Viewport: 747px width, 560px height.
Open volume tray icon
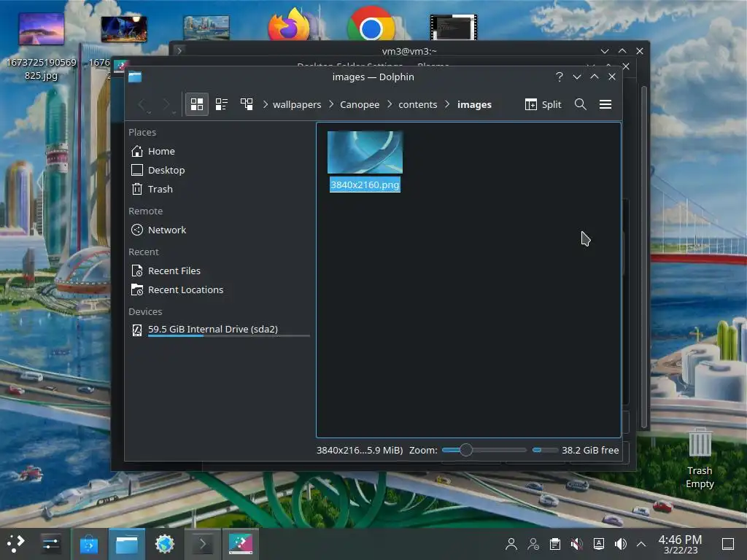[x=621, y=544]
